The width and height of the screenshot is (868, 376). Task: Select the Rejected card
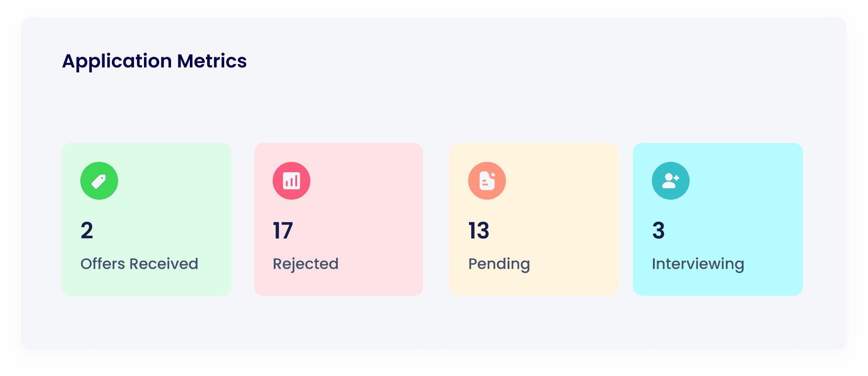pyautogui.click(x=339, y=218)
